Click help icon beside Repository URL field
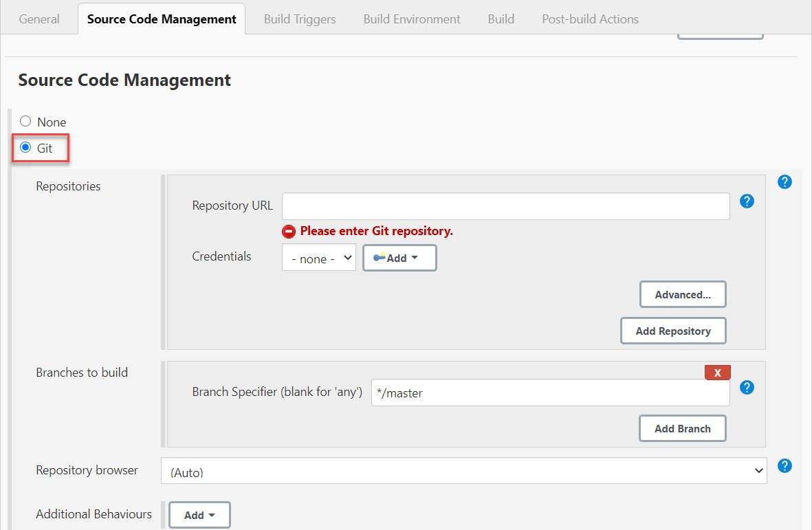The image size is (812, 530). (x=747, y=201)
